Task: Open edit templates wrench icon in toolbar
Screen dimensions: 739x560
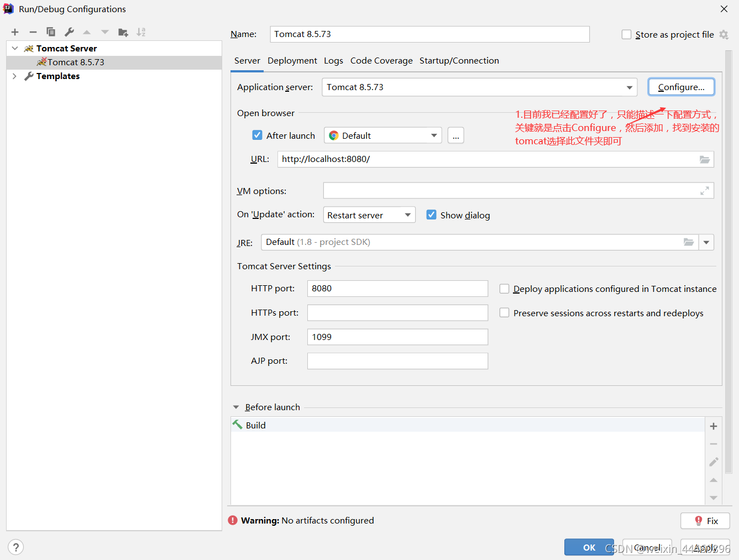Action: point(69,32)
